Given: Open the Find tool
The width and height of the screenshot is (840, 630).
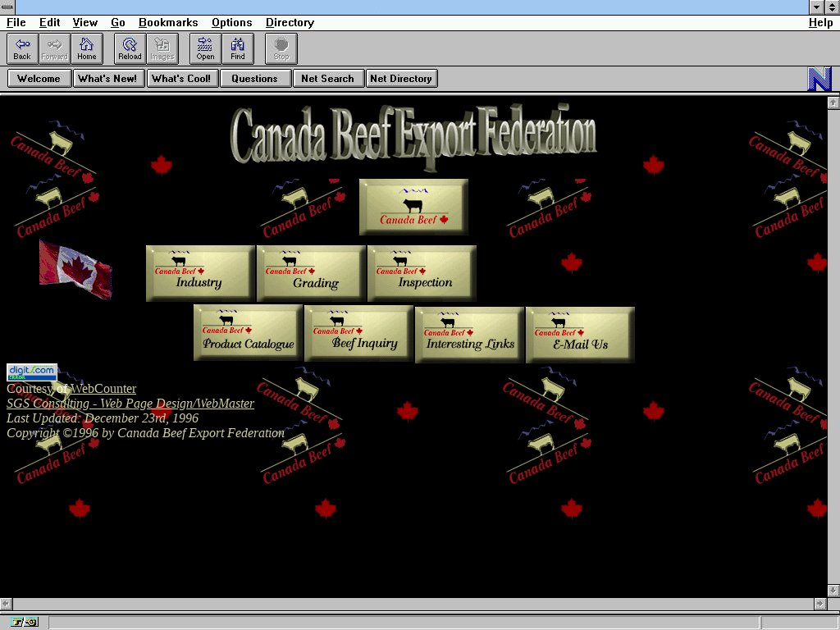Looking at the screenshot, I should click(238, 48).
